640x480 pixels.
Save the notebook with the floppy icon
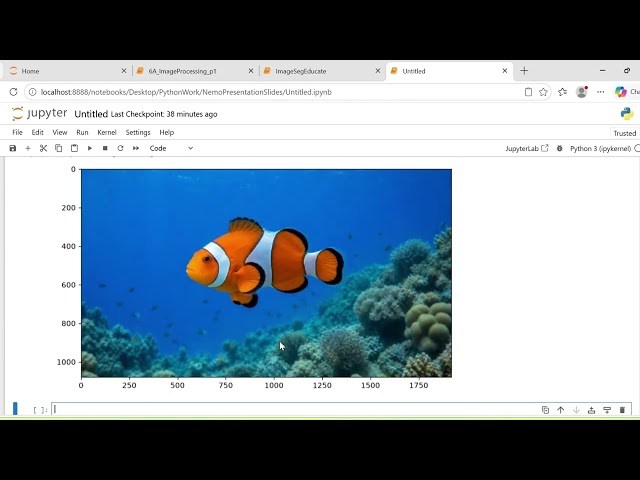(13, 148)
